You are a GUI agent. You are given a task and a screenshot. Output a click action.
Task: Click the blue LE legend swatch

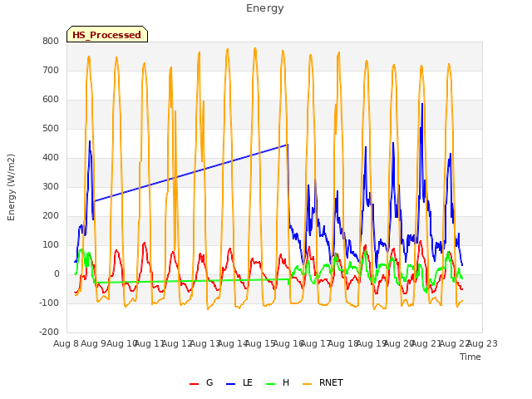231,384
